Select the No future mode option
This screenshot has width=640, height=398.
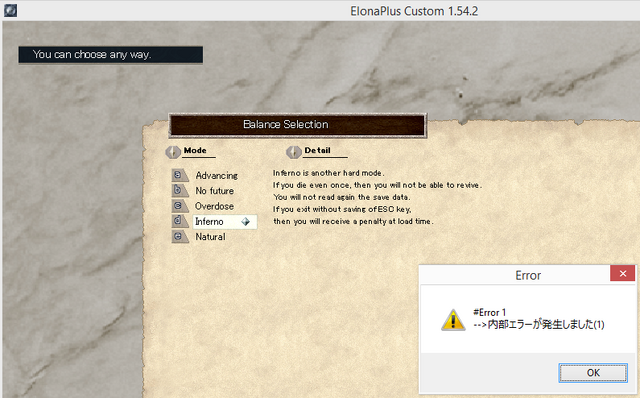[214, 191]
